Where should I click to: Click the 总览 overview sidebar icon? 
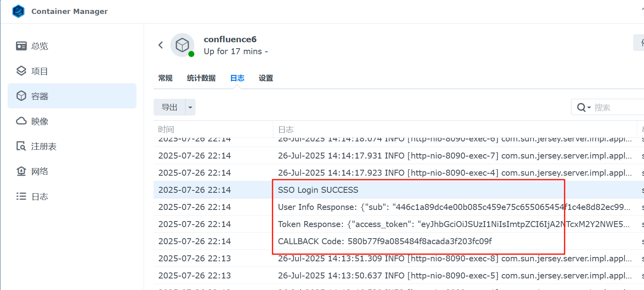[x=21, y=46]
